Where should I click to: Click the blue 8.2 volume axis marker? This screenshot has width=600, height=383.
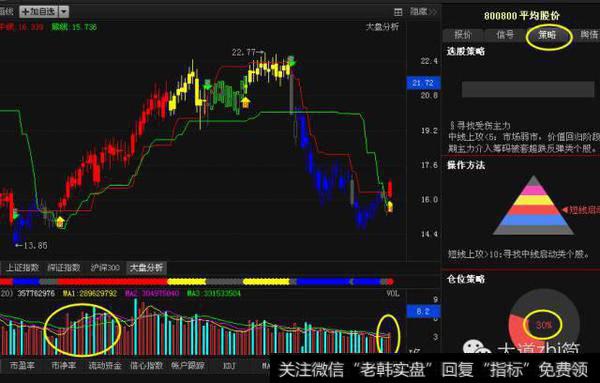click(x=423, y=311)
